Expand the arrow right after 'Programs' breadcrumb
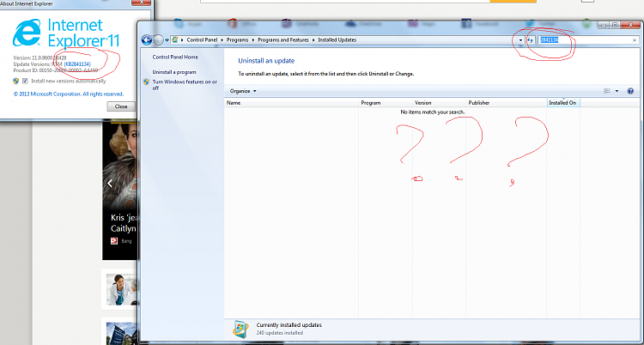 (253, 39)
